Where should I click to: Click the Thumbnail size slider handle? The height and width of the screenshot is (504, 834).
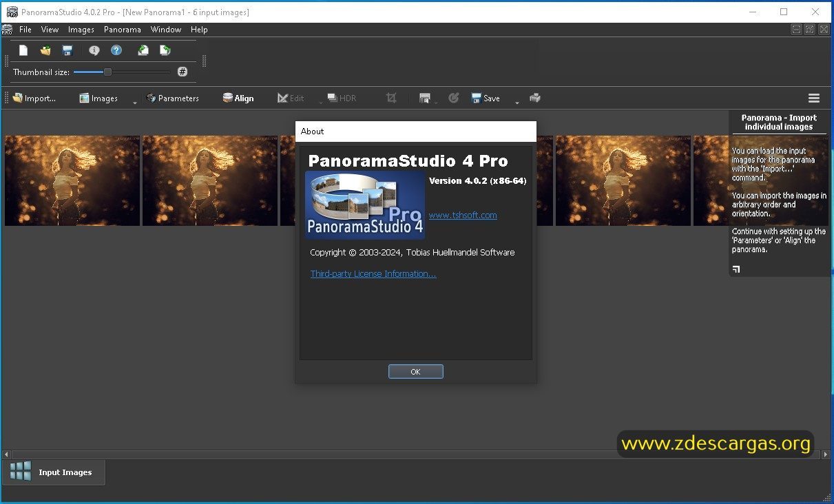(x=107, y=72)
